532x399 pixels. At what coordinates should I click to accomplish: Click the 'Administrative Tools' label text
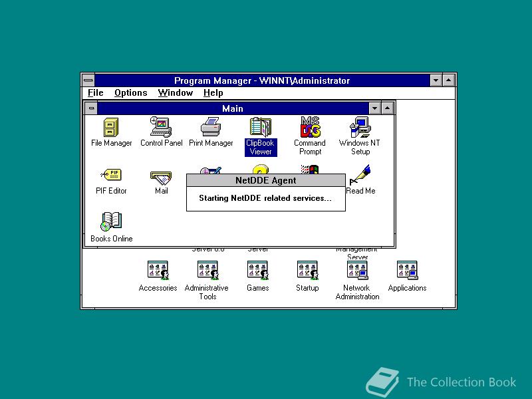tap(207, 292)
